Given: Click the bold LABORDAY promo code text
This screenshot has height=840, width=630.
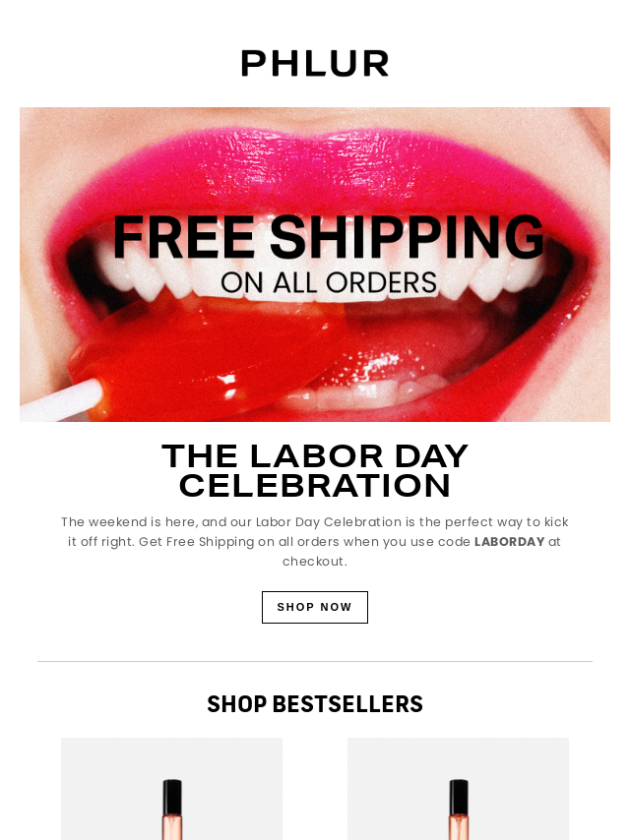Looking at the screenshot, I should 509,542.
